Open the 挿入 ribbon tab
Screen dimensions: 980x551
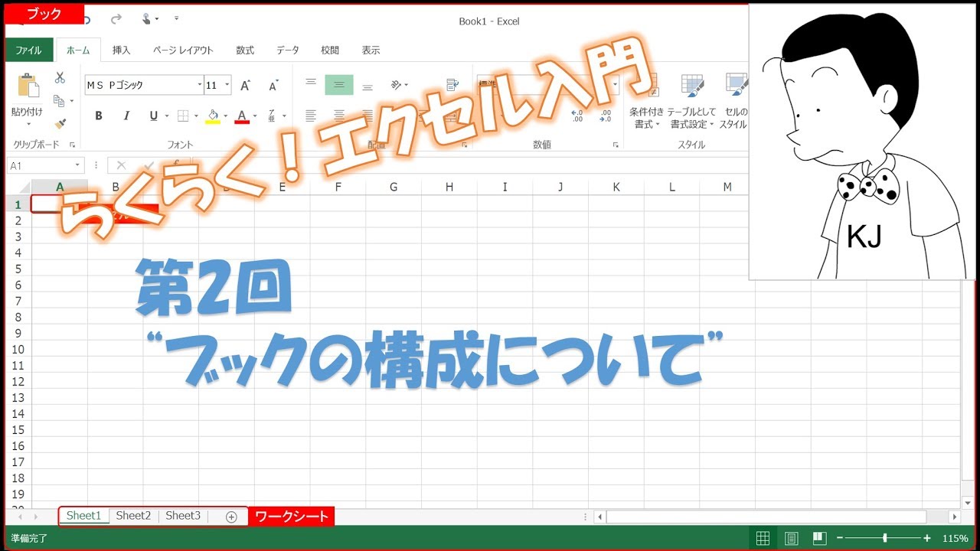[121, 51]
